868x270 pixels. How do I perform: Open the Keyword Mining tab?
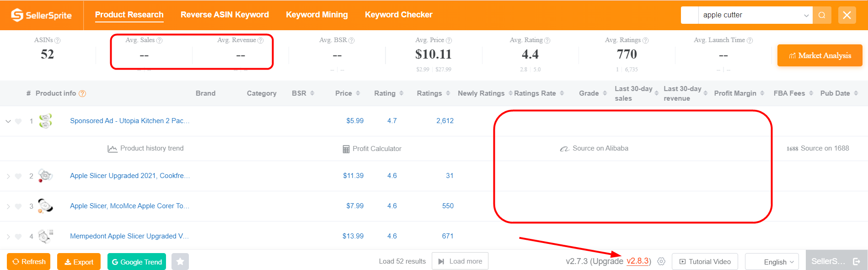click(316, 15)
